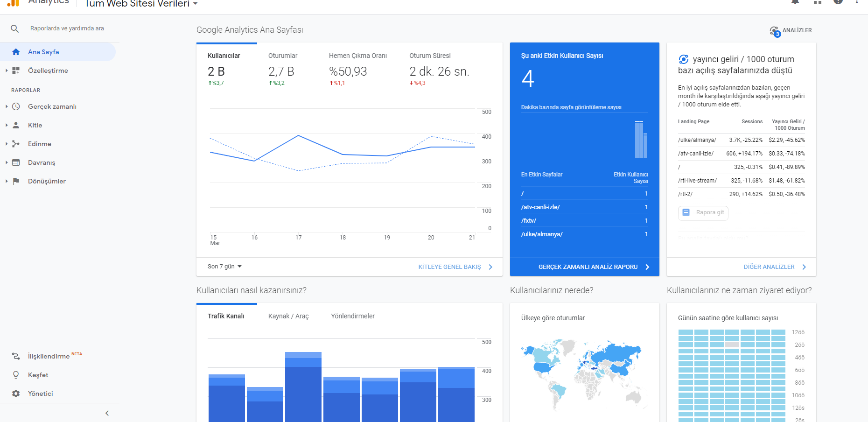This screenshot has height=422, width=868.
Task: Open Dönüşümler flag icon
Action: 16,181
